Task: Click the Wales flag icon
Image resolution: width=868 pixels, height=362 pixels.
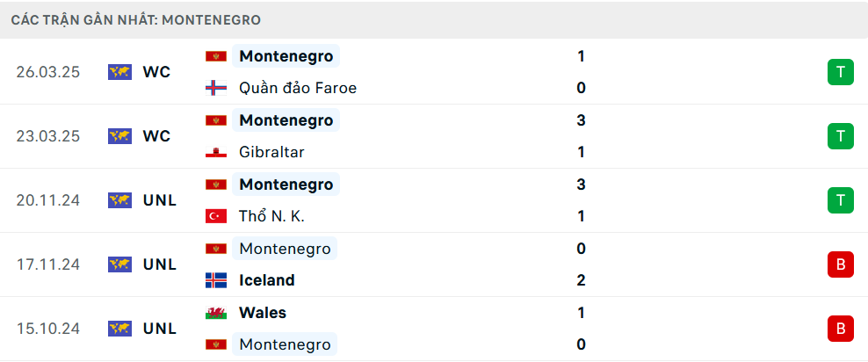Action: pos(216,313)
